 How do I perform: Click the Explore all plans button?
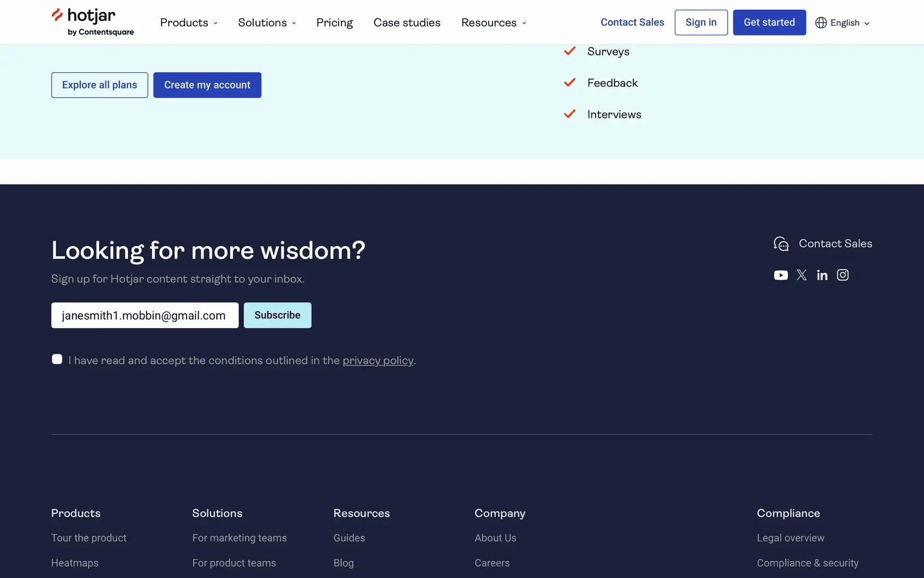[100, 85]
